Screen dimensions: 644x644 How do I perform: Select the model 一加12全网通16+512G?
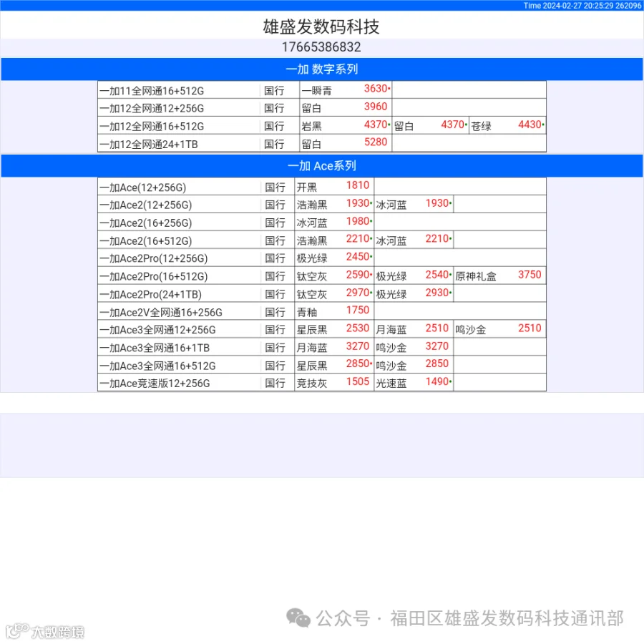tap(152, 127)
